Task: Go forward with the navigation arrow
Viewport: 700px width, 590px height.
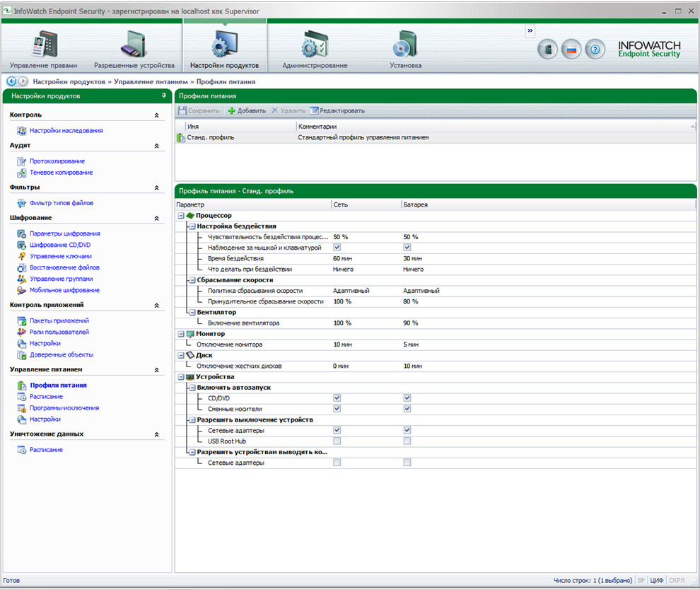Action: pyautogui.click(x=23, y=81)
